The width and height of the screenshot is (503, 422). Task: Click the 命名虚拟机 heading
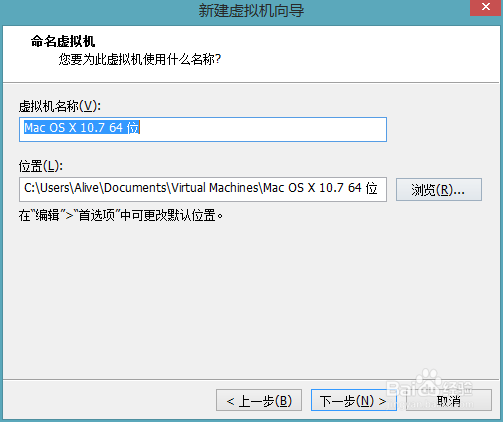pyautogui.click(x=63, y=42)
